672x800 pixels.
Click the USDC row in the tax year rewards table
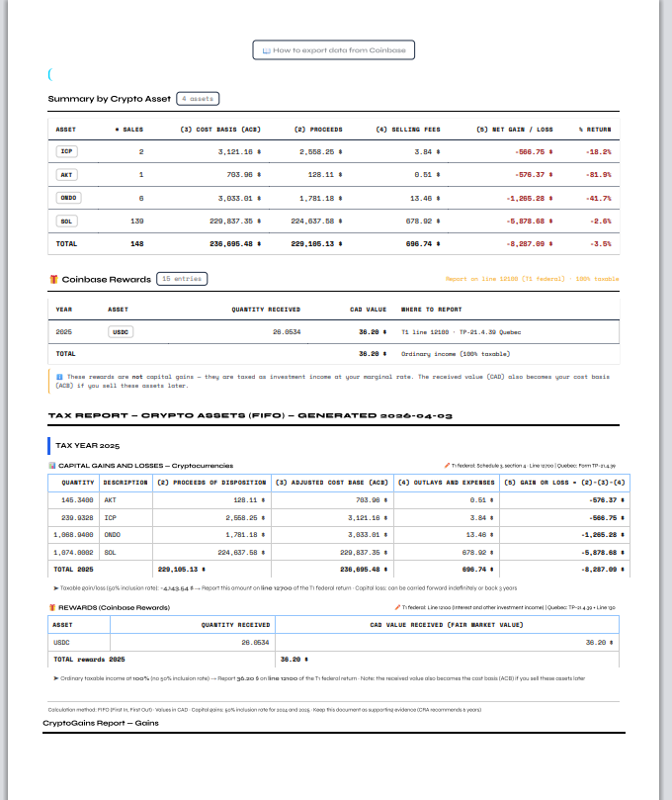tap(333, 643)
